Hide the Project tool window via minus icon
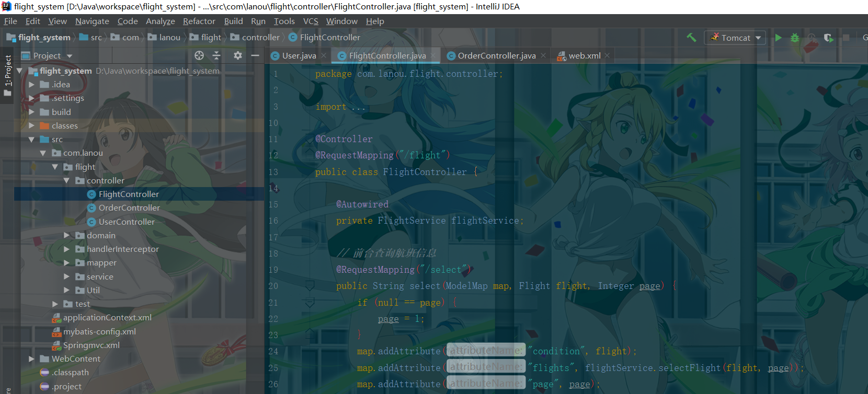The height and width of the screenshot is (394, 868). [255, 55]
